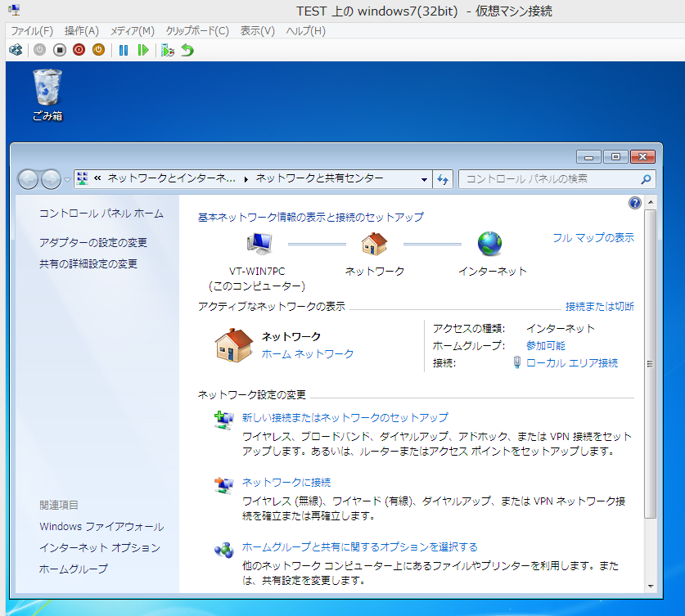
Task: Click the new connection setup icon
Action: point(223,420)
